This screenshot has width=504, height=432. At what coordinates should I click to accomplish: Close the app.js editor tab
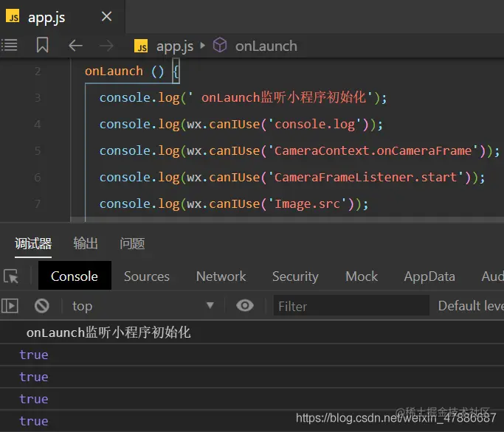pyautogui.click(x=106, y=16)
